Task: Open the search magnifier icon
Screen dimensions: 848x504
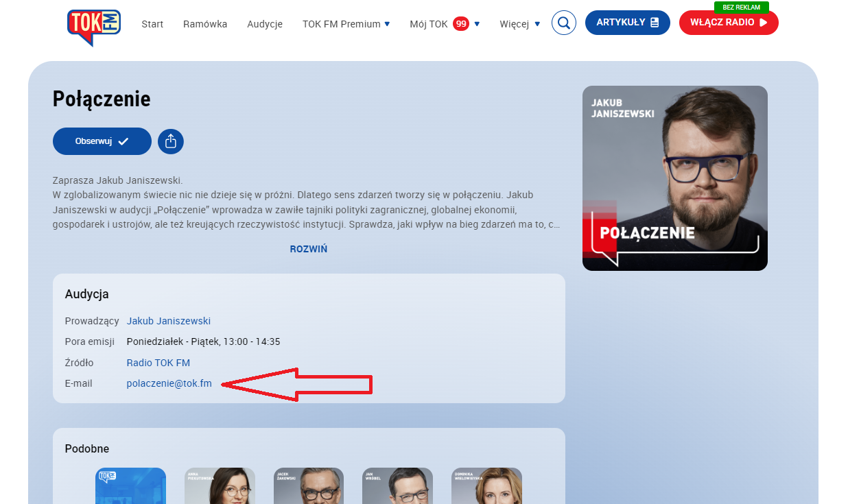Action: [x=564, y=23]
